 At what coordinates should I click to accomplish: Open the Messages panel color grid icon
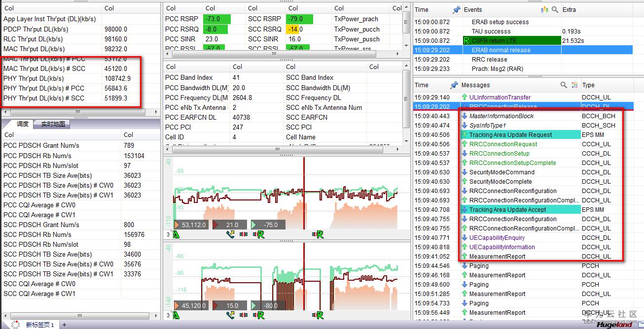coord(574,85)
